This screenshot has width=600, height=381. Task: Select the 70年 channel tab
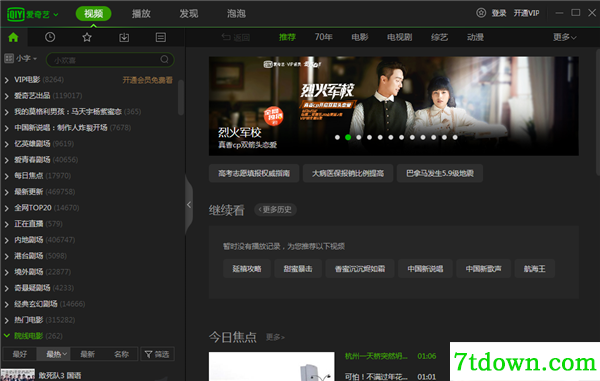tap(323, 37)
